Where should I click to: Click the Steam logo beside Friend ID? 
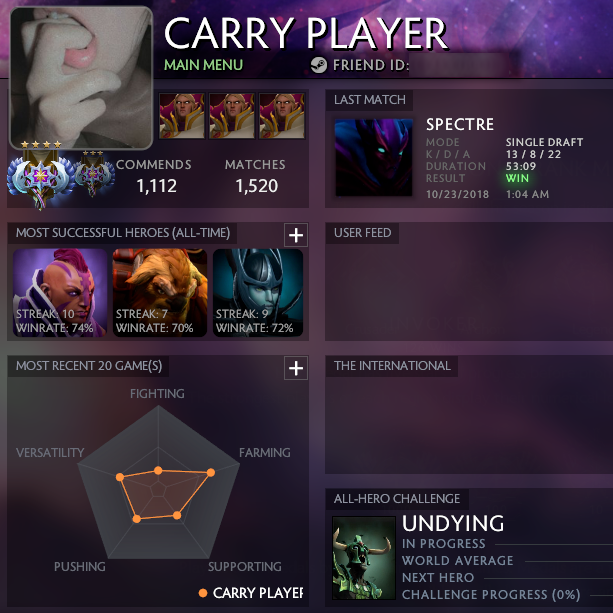pyautogui.click(x=319, y=65)
